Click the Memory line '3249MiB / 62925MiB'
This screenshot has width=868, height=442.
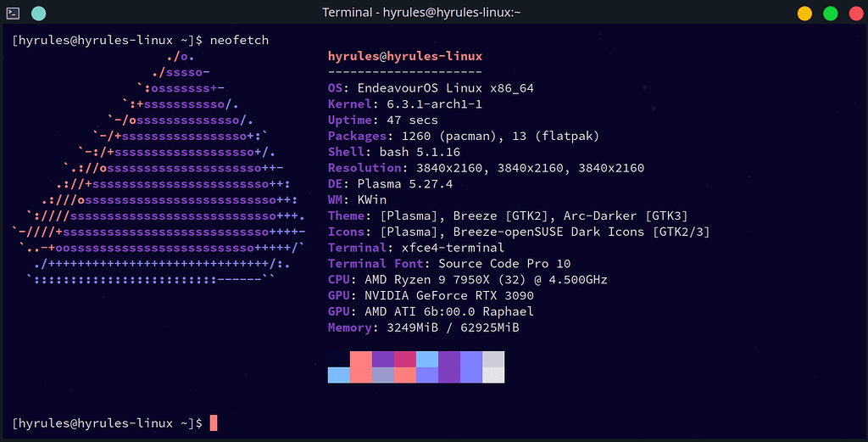pyautogui.click(x=424, y=327)
